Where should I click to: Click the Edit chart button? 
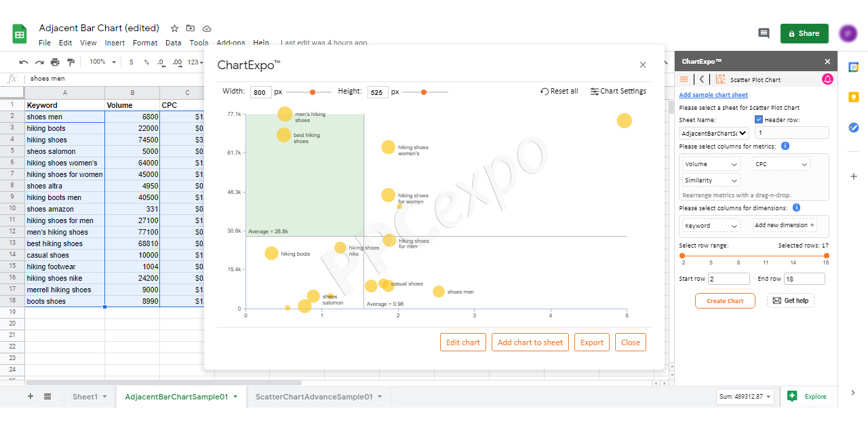click(463, 342)
